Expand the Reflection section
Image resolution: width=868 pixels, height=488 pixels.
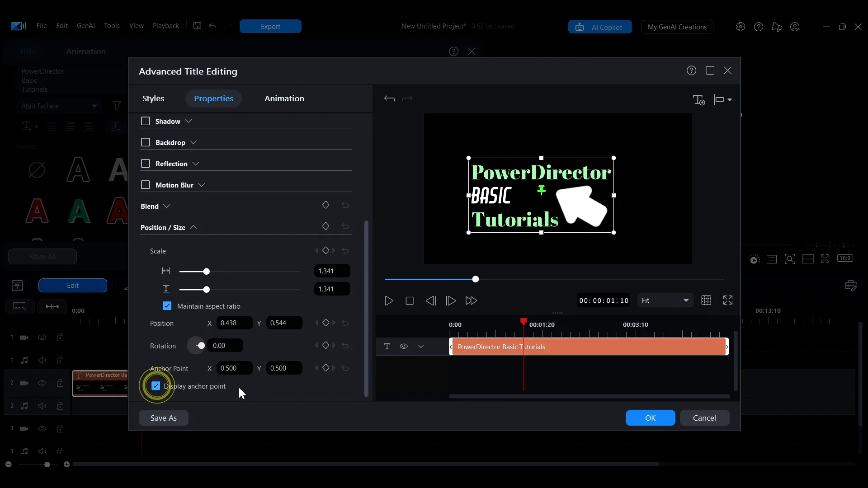point(196,164)
